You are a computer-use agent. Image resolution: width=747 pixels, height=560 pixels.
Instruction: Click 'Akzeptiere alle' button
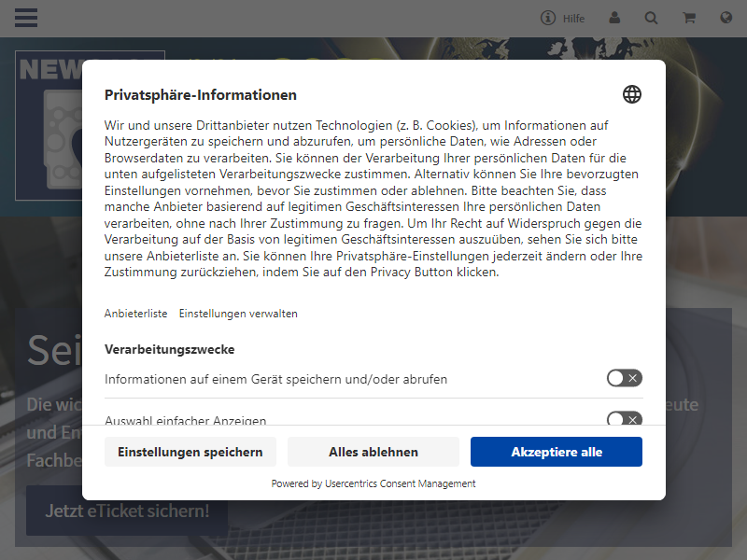click(x=557, y=452)
